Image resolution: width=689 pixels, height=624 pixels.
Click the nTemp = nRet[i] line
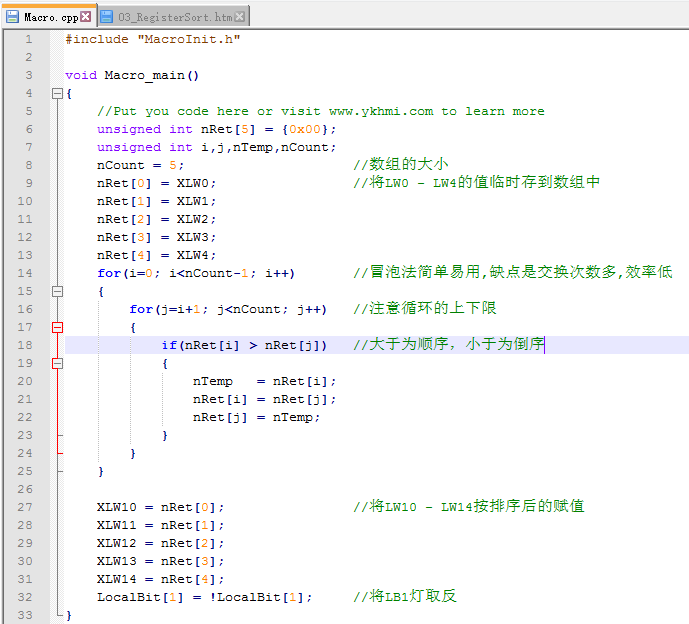point(264,381)
